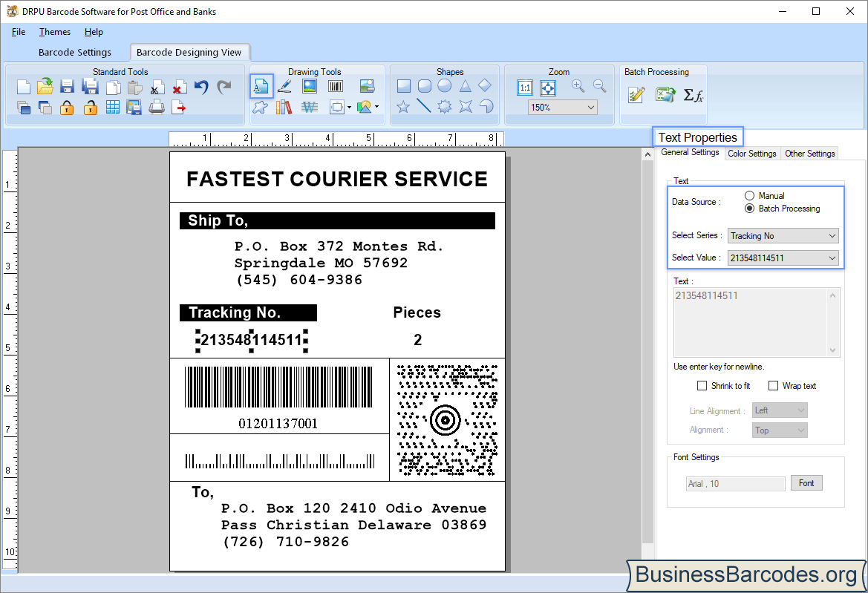The height and width of the screenshot is (593, 868).
Task: Fit label to window with zoom-fit icon
Action: click(547, 88)
